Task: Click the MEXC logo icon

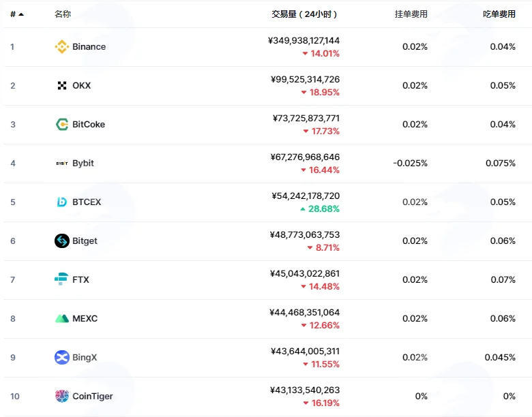Action: 62,319
